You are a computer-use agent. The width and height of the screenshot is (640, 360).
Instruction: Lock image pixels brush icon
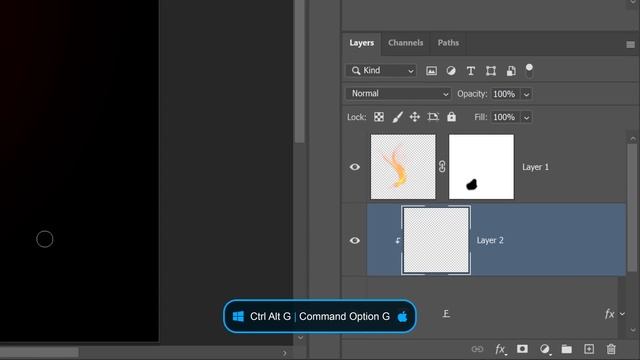coord(397,117)
